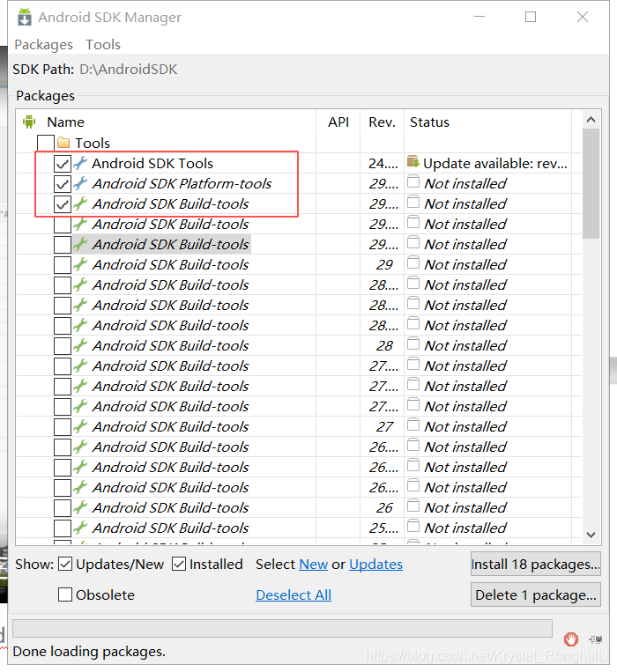Click the status icon of Platform-tools row
Image resolution: width=617 pixels, height=672 pixels.
coord(413,181)
